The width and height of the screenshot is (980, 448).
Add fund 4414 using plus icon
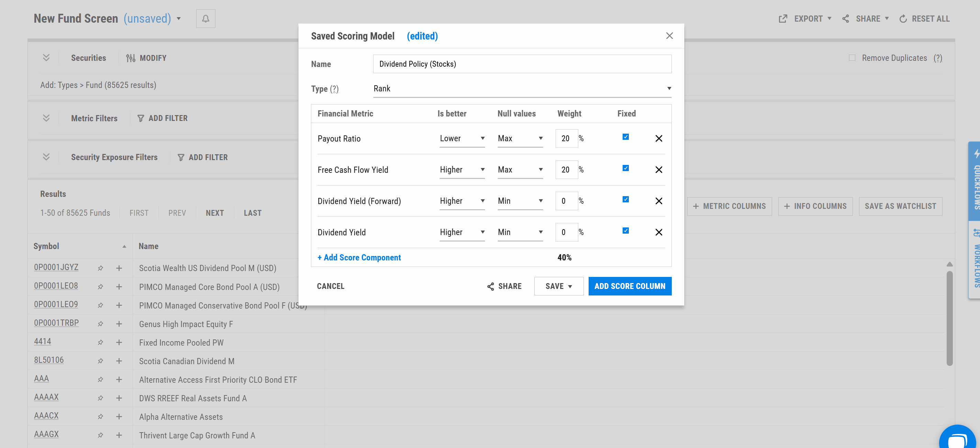pyautogui.click(x=119, y=342)
